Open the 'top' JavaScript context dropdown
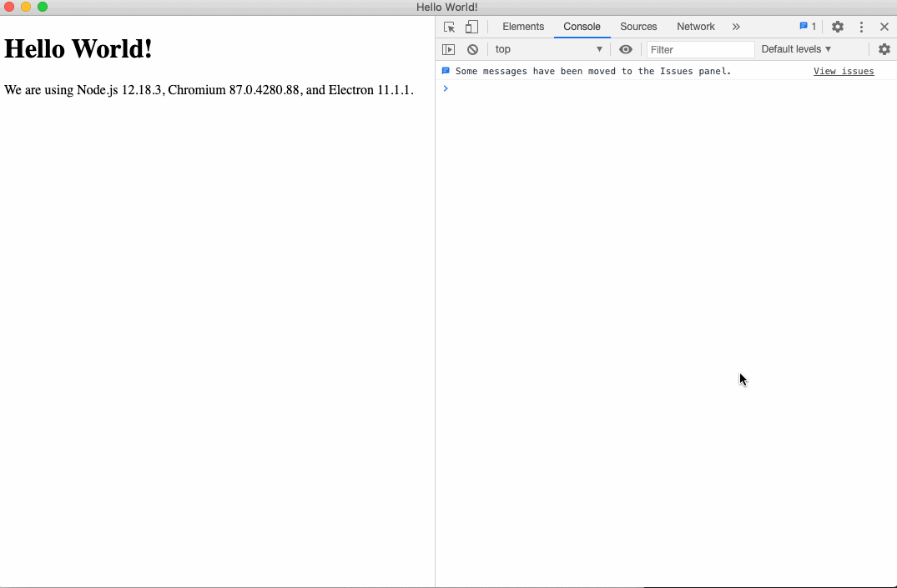 click(548, 50)
